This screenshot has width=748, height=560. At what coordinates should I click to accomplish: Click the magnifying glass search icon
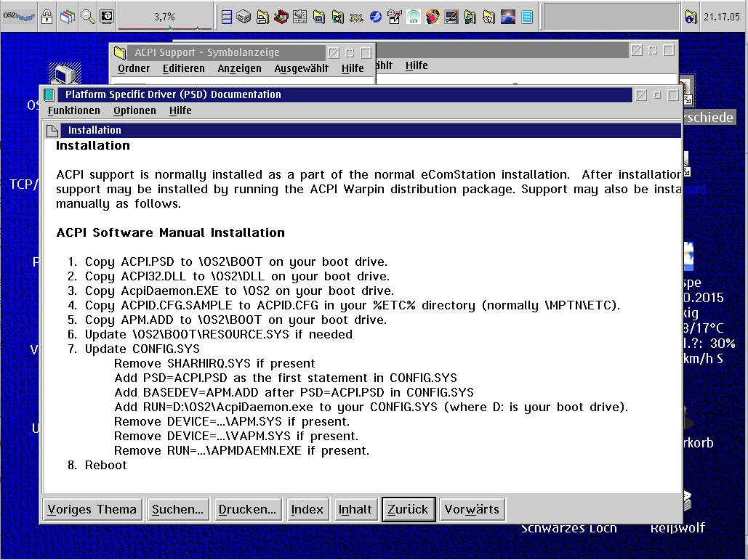[88, 17]
